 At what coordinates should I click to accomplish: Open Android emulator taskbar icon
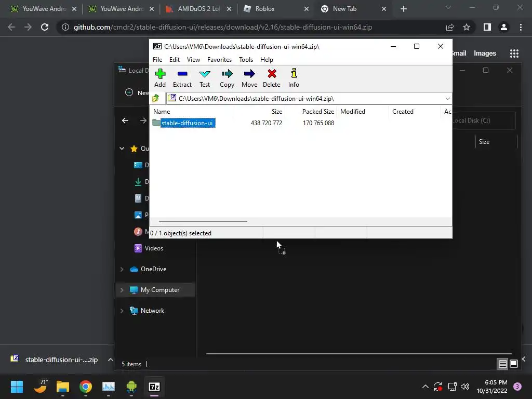[131, 387]
